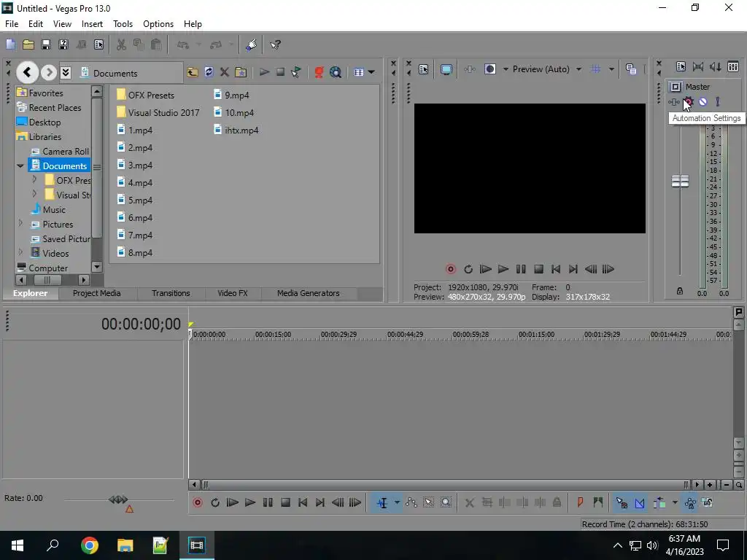Click the timeline ruler at 00:00:15:00

(273, 335)
